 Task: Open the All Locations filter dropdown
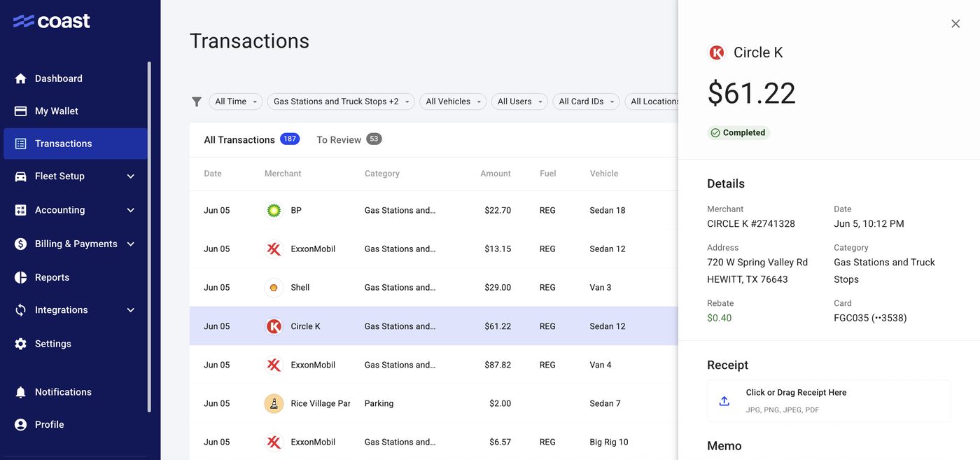[x=652, y=102]
